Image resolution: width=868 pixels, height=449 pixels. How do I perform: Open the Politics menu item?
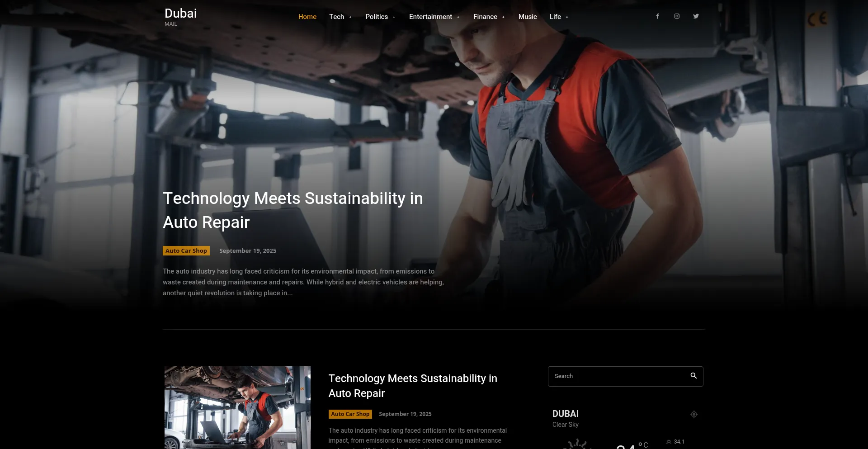point(377,17)
